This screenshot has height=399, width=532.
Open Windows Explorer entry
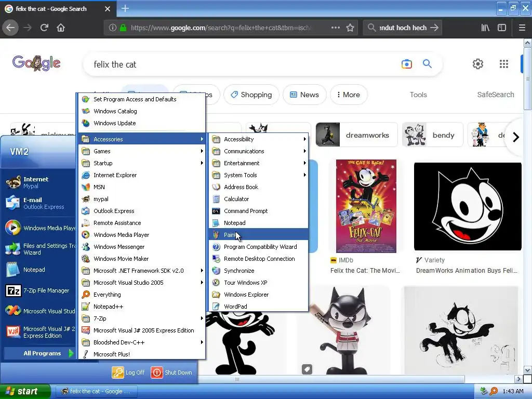coord(259,295)
